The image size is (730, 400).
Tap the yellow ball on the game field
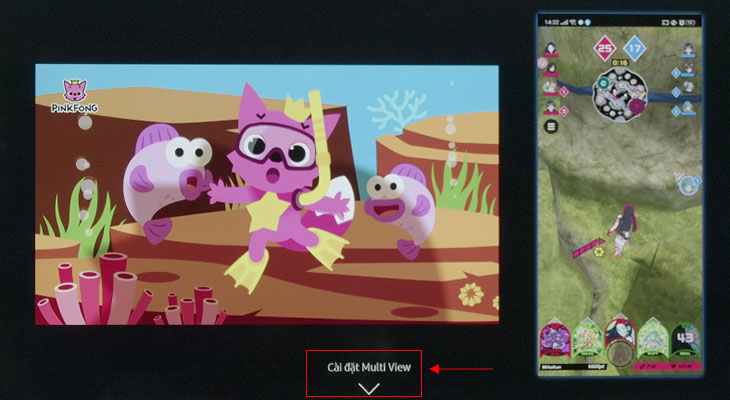[x=598, y=252]
